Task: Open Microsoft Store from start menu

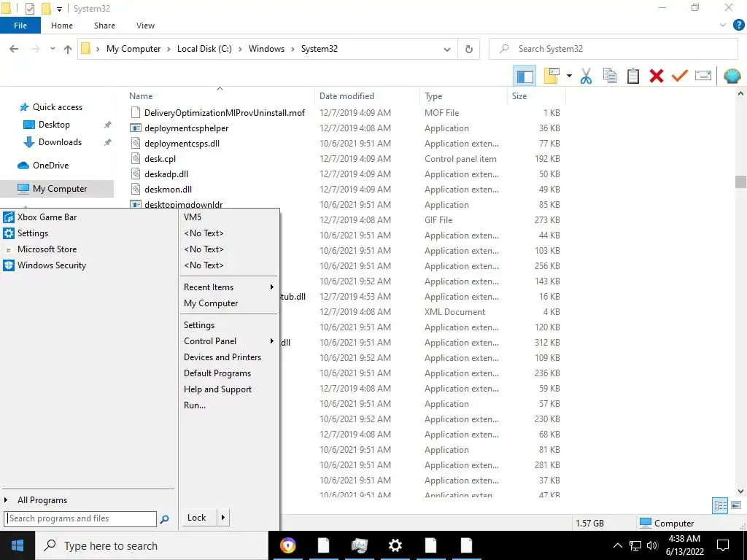Action: click(47, 249)
